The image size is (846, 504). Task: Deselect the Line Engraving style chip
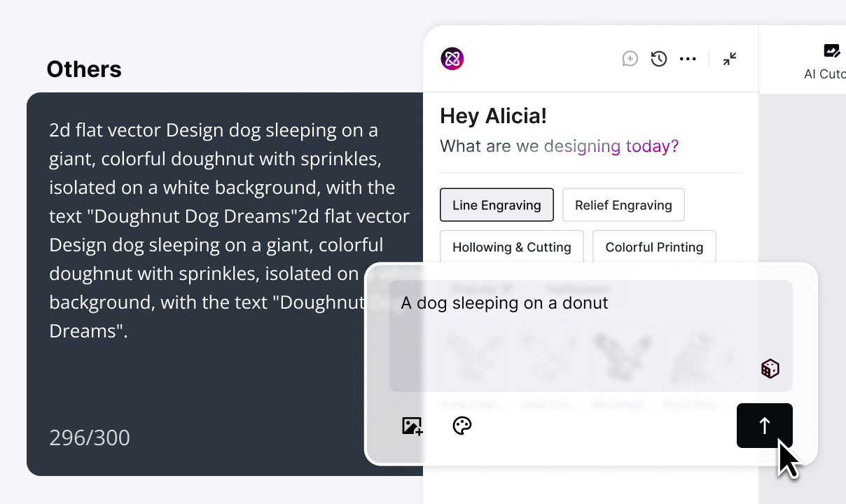[x=497, y=205]
